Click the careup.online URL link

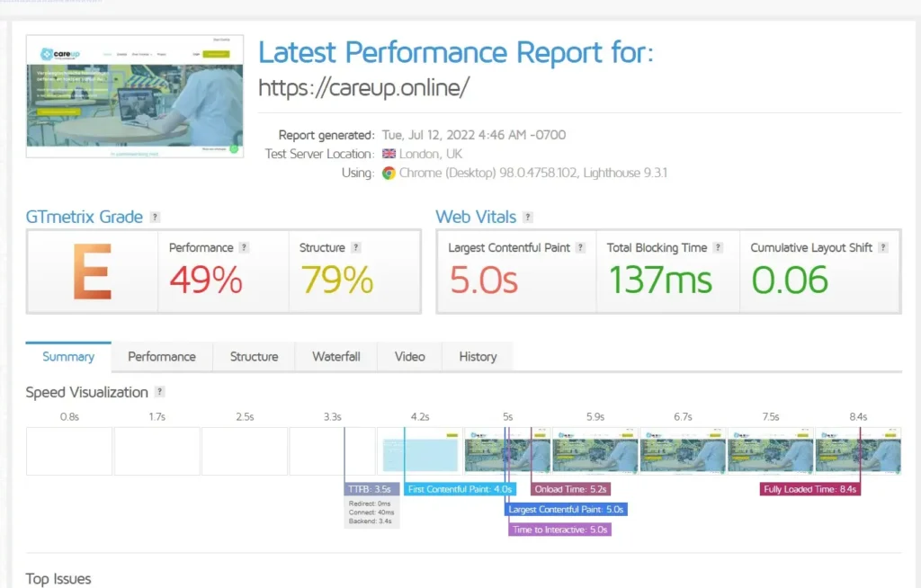pos(364,87)
